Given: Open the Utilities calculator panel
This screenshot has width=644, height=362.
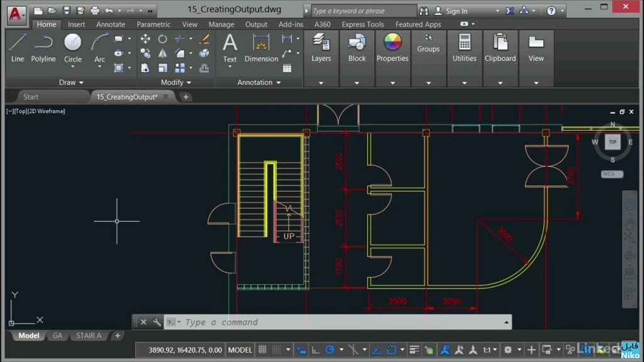Looking at the screenshot, I should point(465,48).
